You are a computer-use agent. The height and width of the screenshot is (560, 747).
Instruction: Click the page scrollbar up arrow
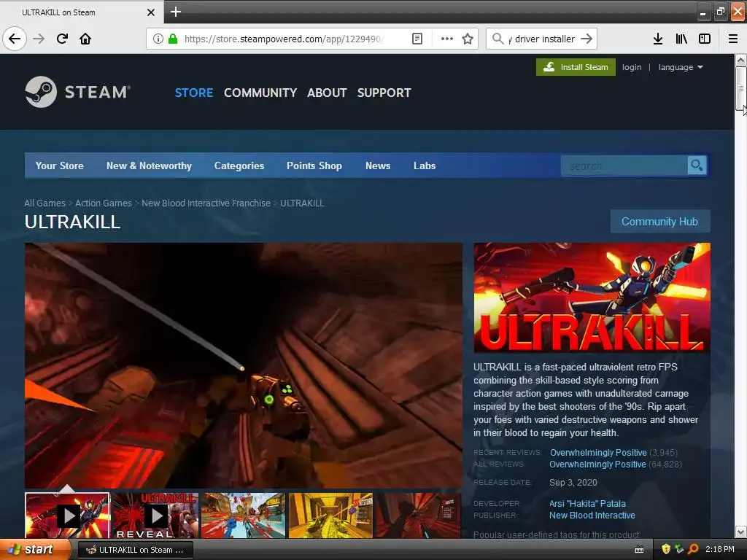pyautogui.click(x=741, y=60)
